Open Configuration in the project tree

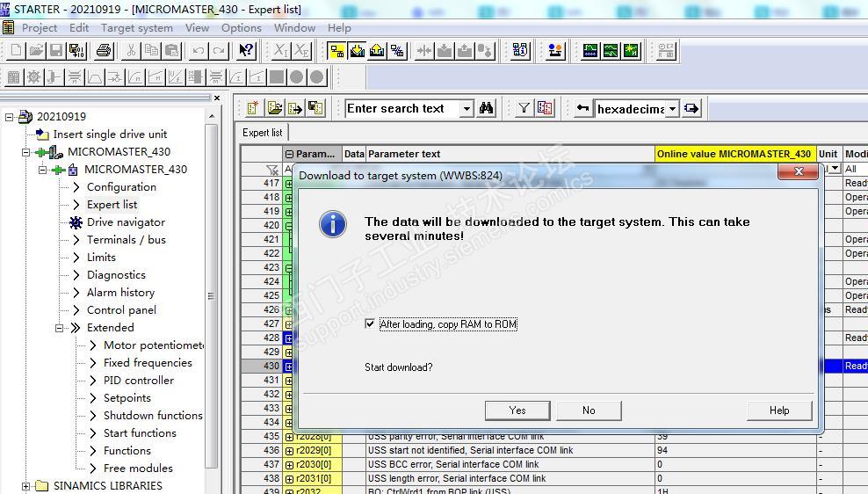pos(121,187)
